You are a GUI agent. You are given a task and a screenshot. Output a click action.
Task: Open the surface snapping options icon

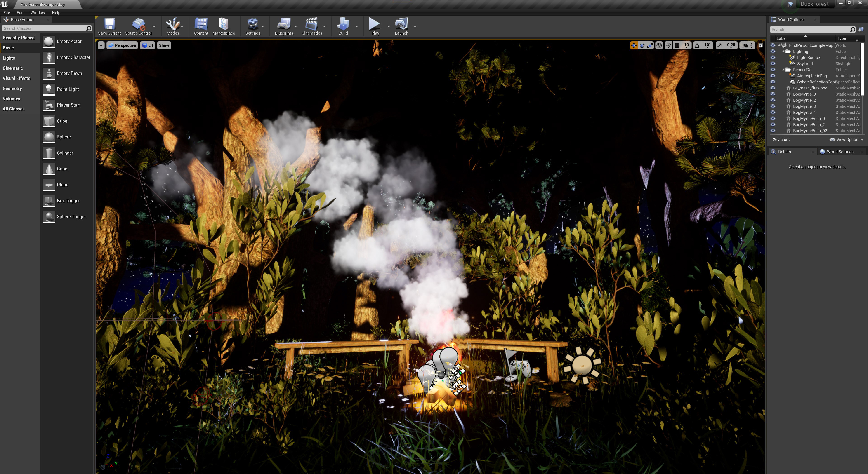[668, 45]
